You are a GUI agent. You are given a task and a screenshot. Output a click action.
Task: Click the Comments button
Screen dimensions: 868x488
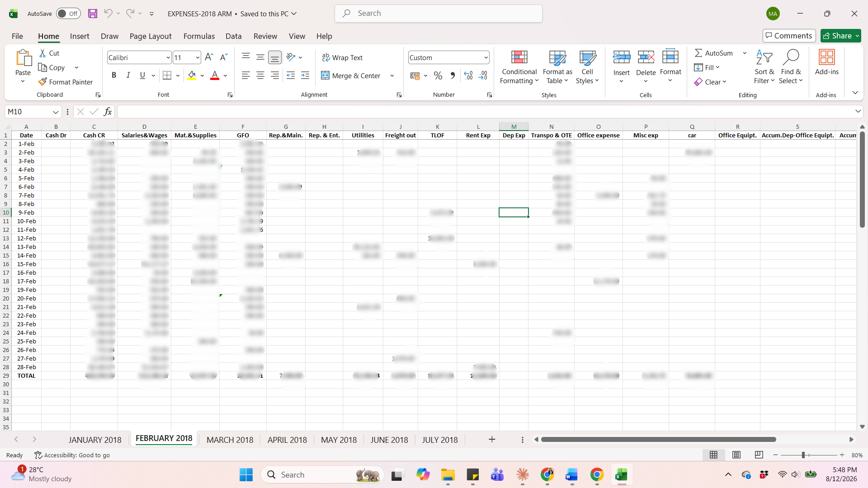point(789,36)
